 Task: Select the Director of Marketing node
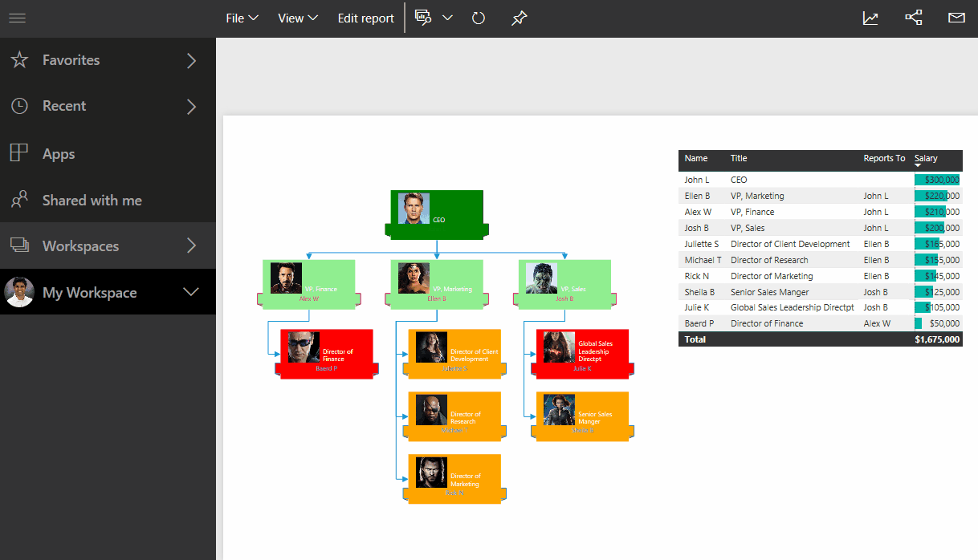454,478
